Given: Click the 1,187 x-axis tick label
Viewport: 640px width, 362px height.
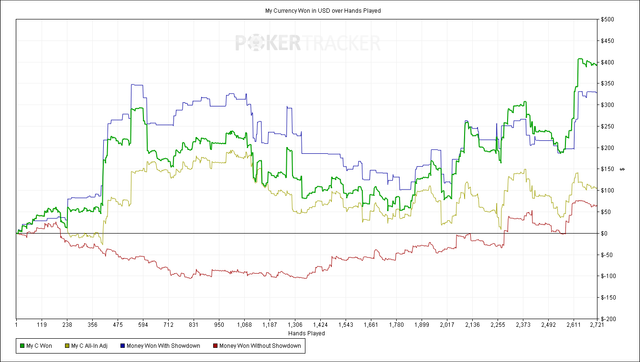Looking at the screenshot, I should coord(269,325).
